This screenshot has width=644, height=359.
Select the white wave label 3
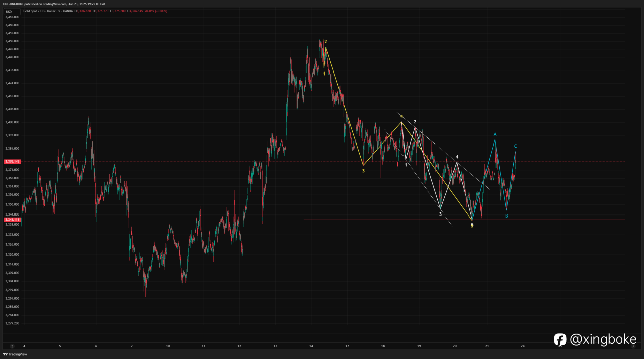point(440,214)
